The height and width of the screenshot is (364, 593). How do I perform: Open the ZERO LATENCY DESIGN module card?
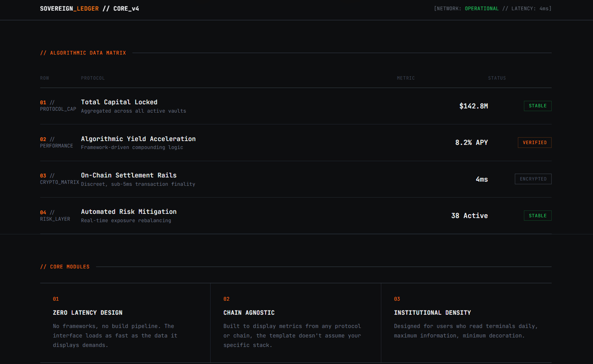[x=125, y=323]
